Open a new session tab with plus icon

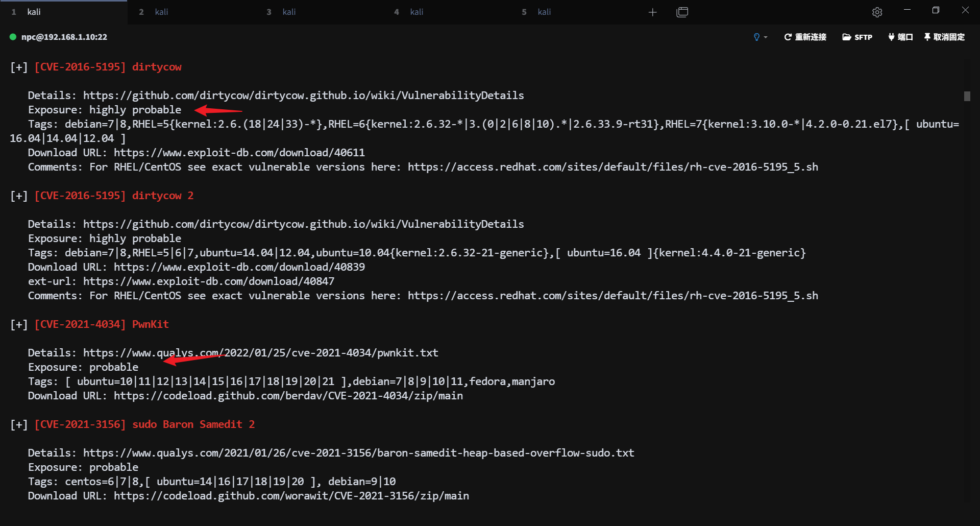click(652, 12)
